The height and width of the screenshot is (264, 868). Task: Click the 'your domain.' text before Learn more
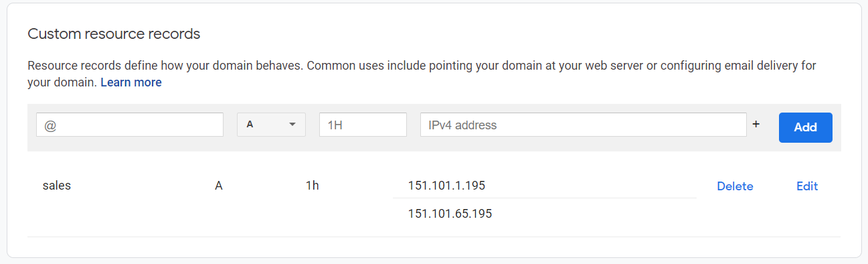[62, 82]
